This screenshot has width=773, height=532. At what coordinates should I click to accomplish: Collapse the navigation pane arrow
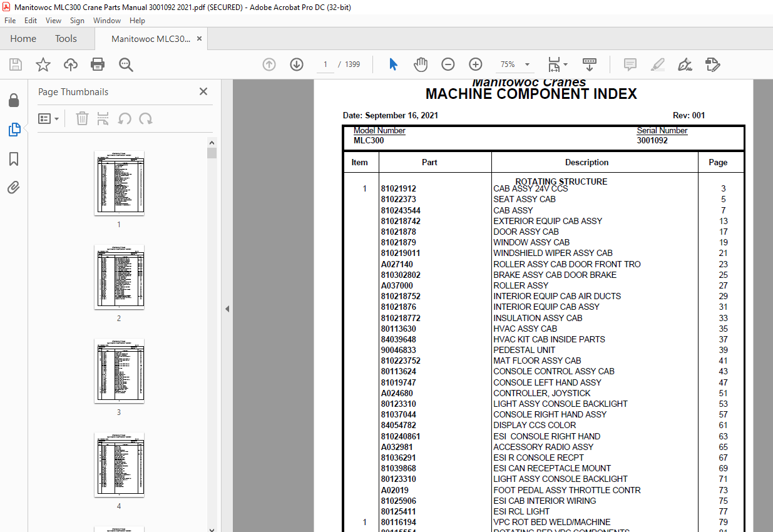pos(227,309)
